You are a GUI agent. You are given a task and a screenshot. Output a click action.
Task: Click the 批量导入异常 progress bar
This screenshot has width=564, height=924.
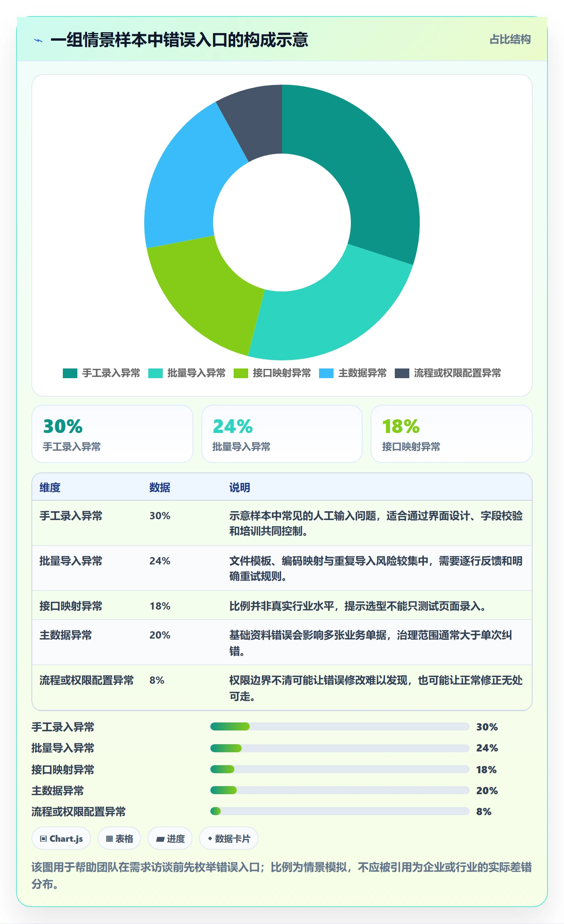tap(340, 748)
